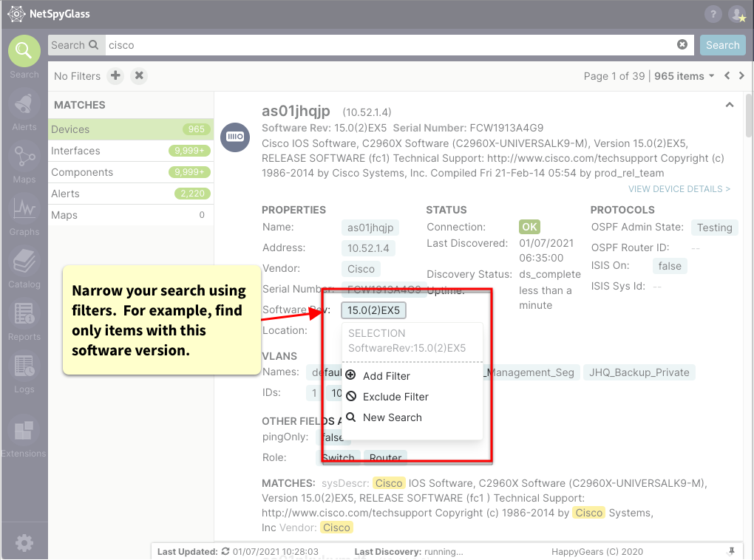
Task: Select the Alerts matches category
Action: click(131, 194)
